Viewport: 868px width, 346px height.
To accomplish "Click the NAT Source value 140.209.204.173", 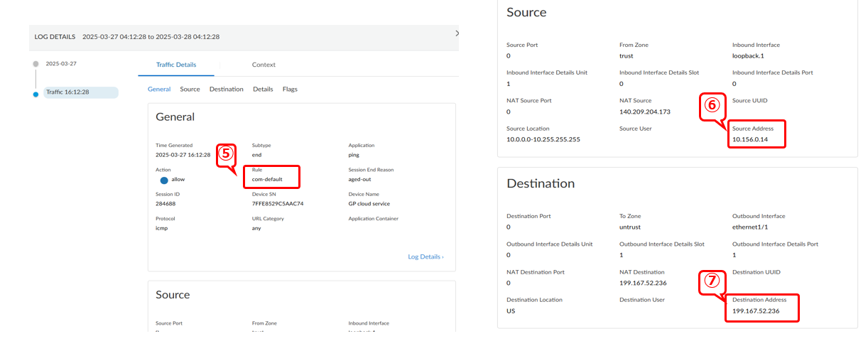I will point(645,112).
